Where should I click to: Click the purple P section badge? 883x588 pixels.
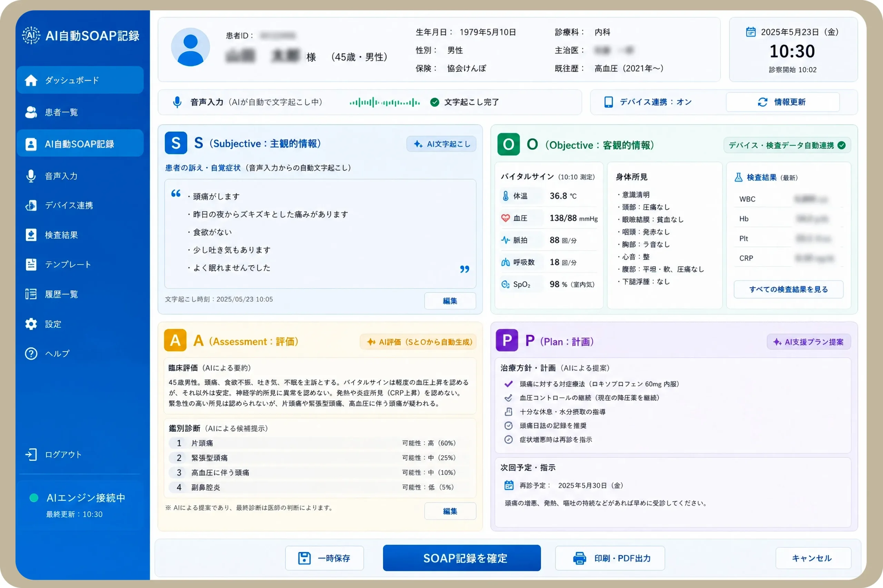[507, 340]
